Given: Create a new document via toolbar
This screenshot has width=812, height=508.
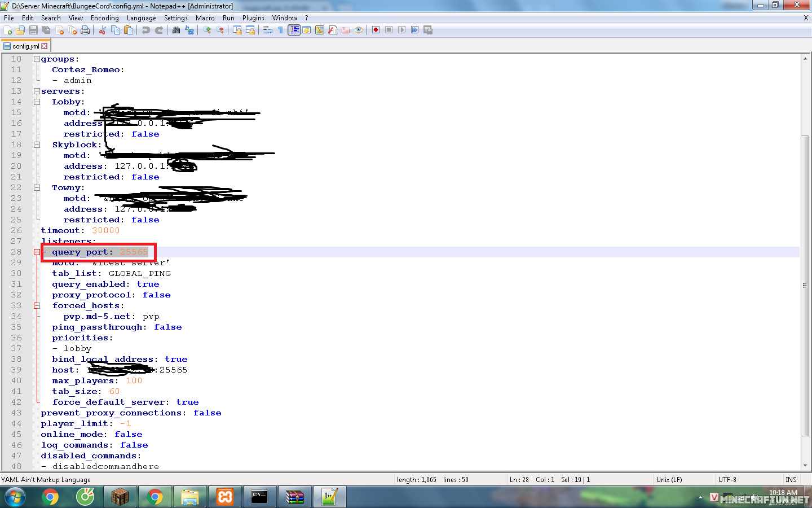Looking at the screenshot, I should click(8, 30).
